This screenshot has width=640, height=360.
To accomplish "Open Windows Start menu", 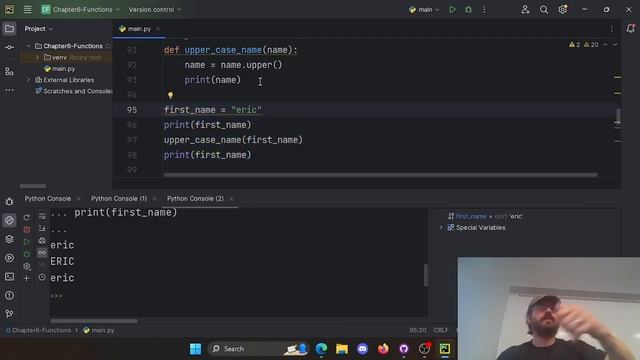I will point(196,349).
